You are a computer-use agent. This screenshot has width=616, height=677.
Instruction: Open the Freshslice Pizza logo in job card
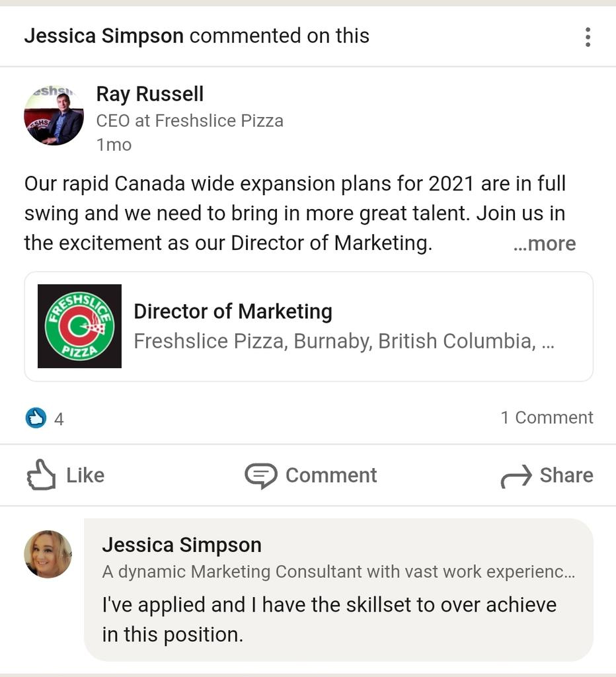pos(79,326)
